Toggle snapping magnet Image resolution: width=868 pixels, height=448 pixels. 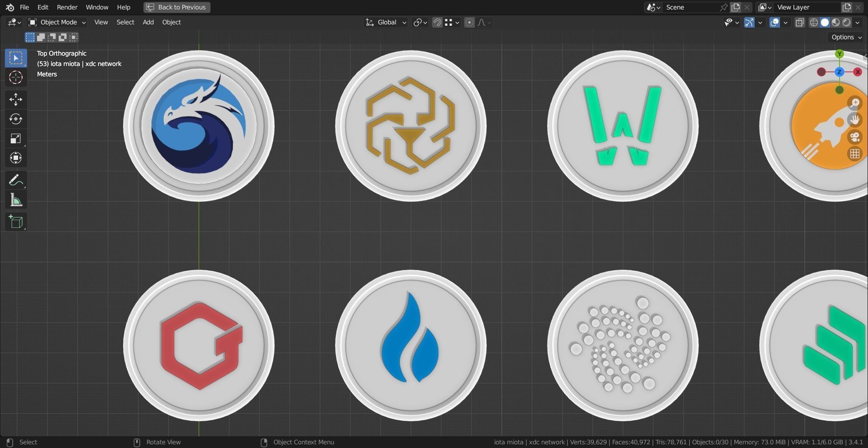tap(437, 22)
